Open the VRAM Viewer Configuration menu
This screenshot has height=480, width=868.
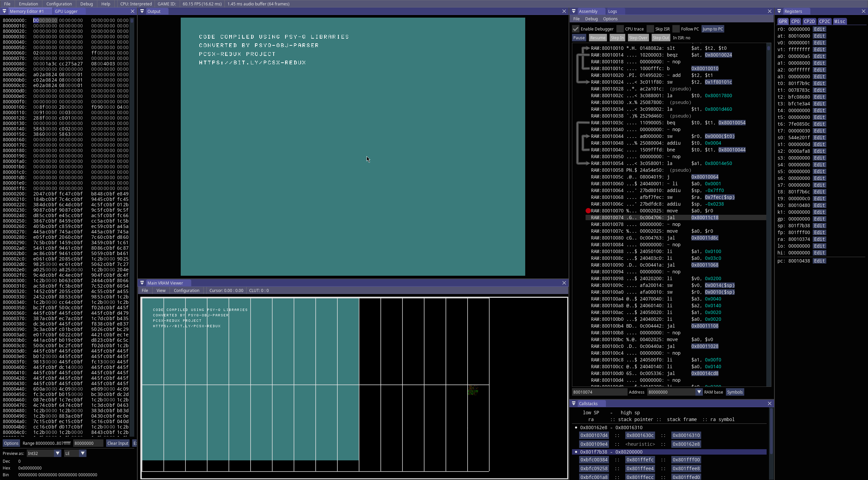(186, 290)
